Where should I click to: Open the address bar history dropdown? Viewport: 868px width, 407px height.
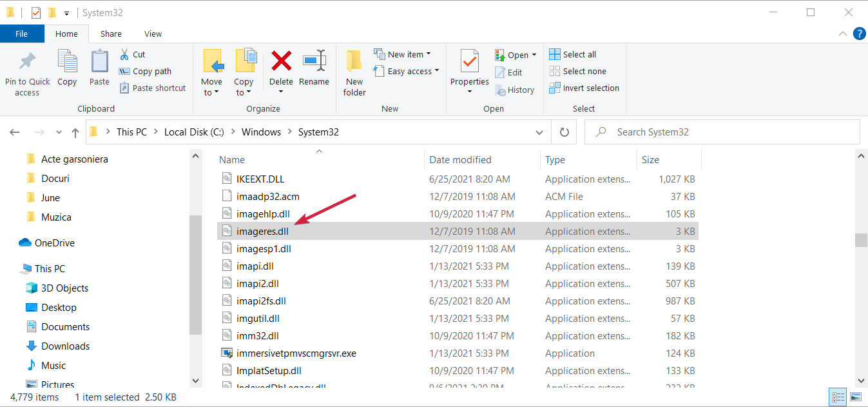(539, 132)
